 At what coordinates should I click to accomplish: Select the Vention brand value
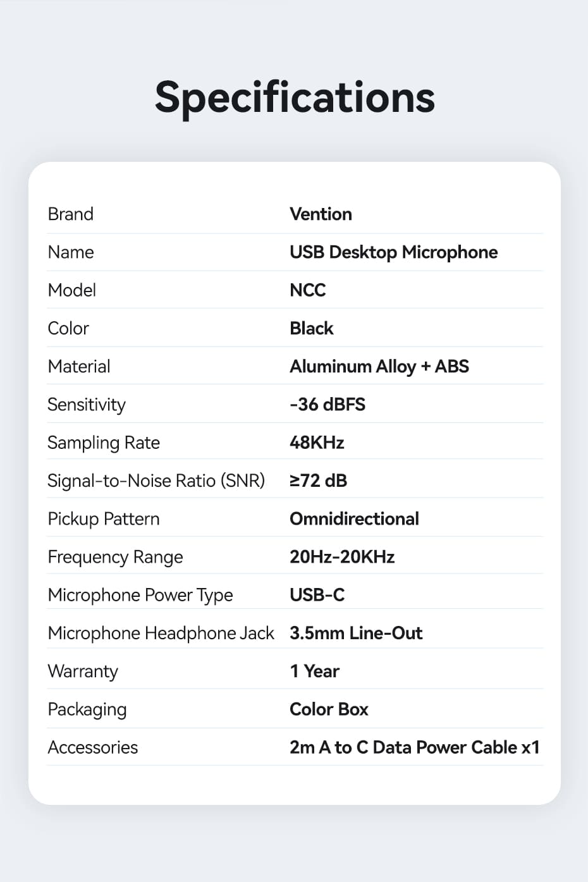321,214
